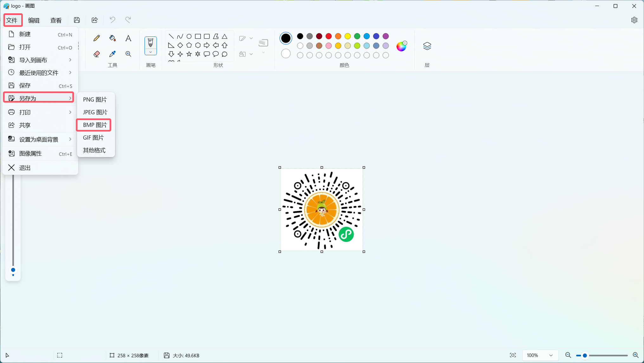Viewport: 644px width, 363px height.
Task: Open Paint settings gear
Action: 634,20
